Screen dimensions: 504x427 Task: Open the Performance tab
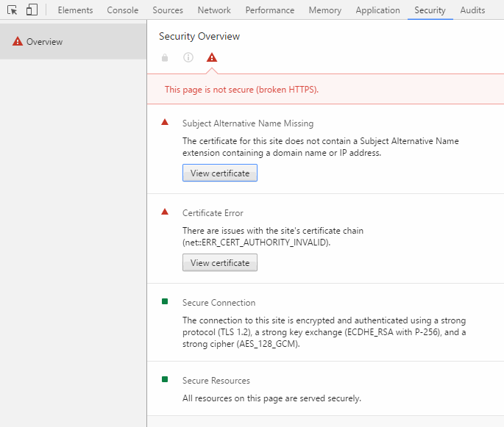[269, 10]
